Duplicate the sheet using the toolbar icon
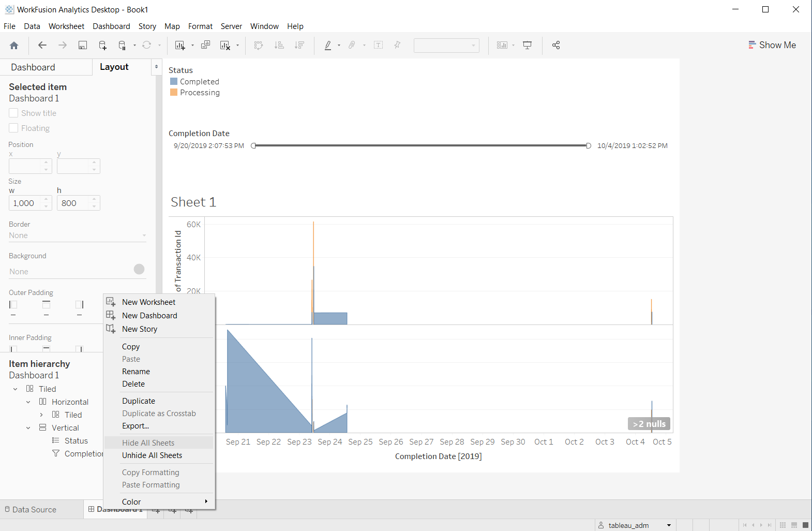 pos(205,45)
